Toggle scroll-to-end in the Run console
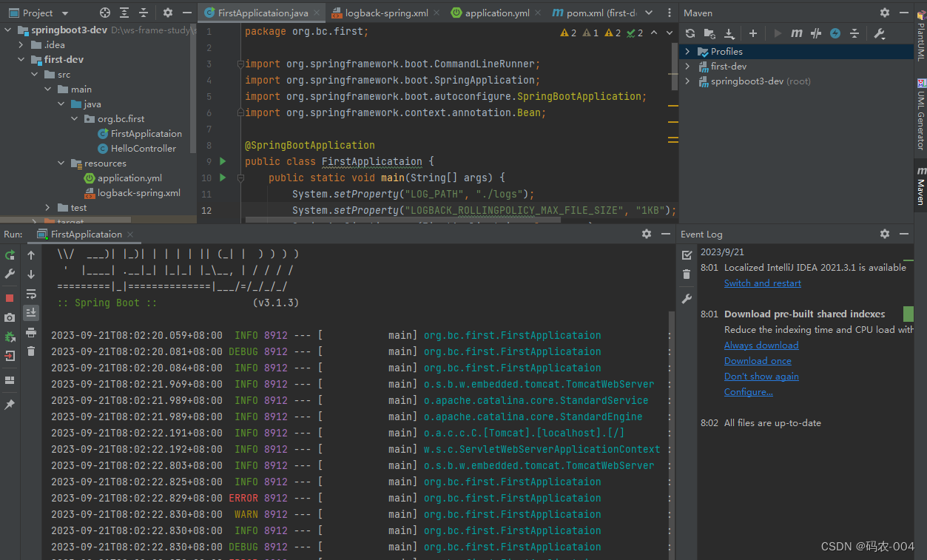The height and width of the screenshot is (560, 927). click(x=31, y=312)
